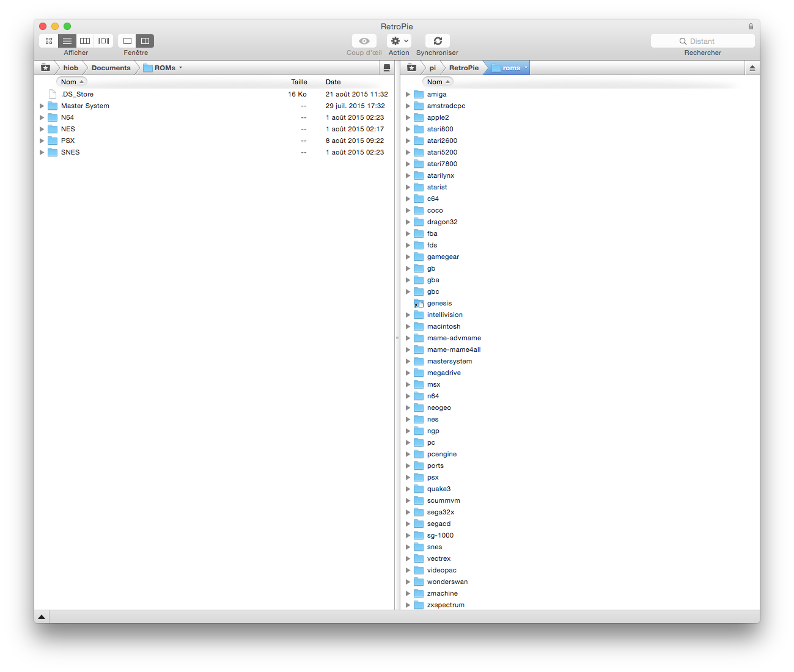This screenshot has width=794, height=672.
Task: Select the zxspectrum folder icon
Action: (419, 605)
